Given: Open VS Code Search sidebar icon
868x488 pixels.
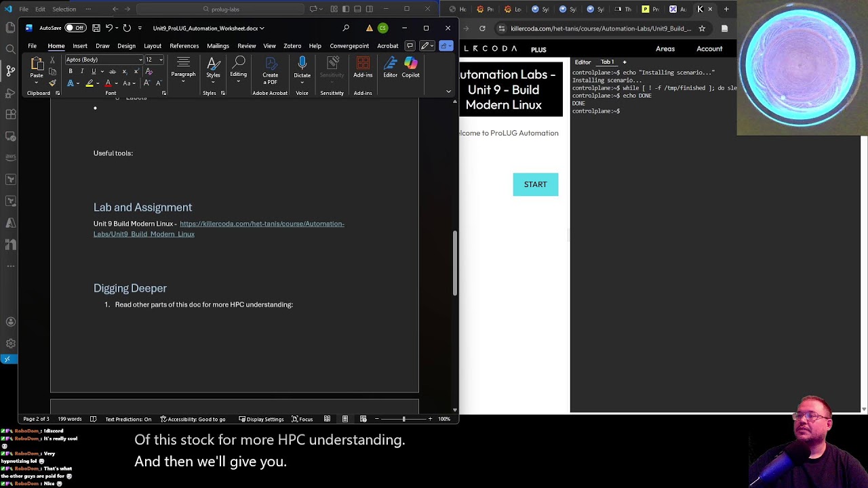Looking at the screenshot, I should click(x=10, y=49).
